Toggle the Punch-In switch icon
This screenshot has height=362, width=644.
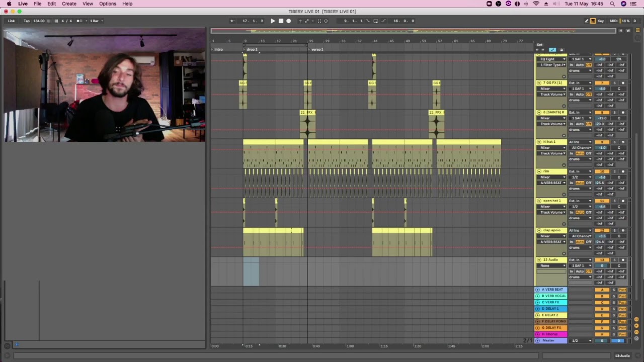pyautogui.click(x=368, y=21)
